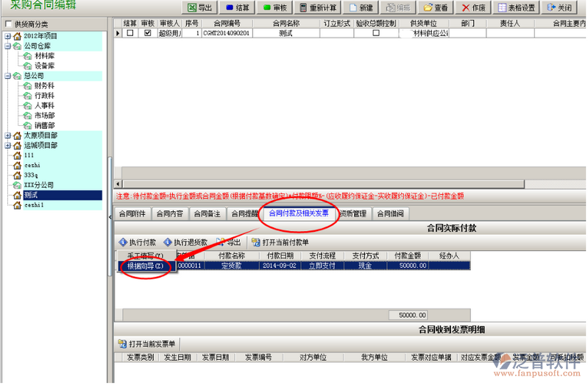Expand the 运城项目部 tree node
Image resolution: width=588 pixels, height=385 pixels.
[7, 146]
